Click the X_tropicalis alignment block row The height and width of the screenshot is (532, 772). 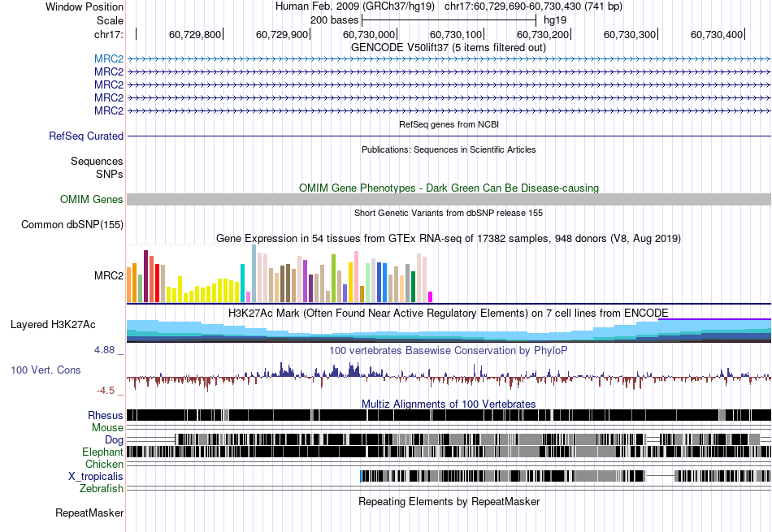click(x=566, y=476)
